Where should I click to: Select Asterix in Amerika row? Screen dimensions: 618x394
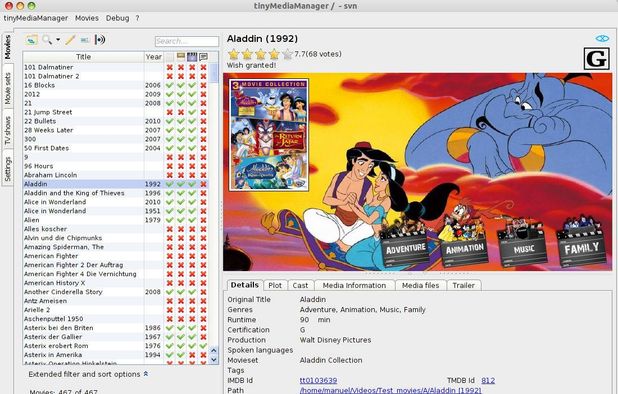coord(116,355)
